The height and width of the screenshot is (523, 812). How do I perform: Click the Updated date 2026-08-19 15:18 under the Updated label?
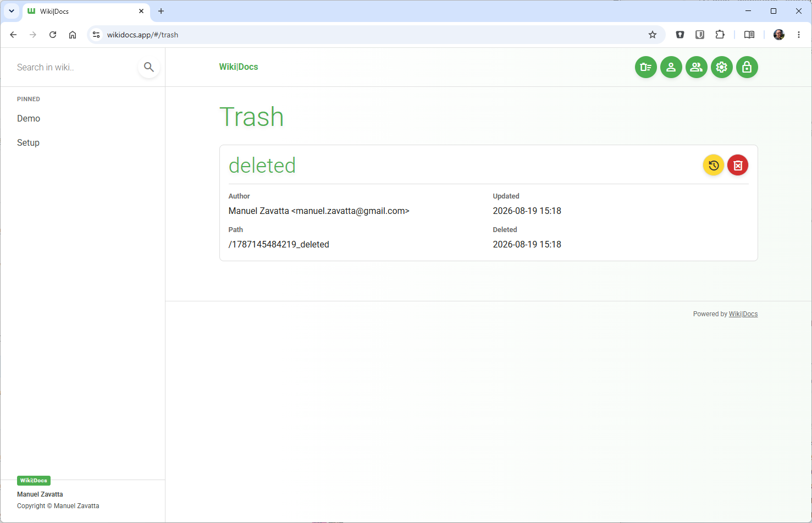pyautogui.click(x=527, y=211)
